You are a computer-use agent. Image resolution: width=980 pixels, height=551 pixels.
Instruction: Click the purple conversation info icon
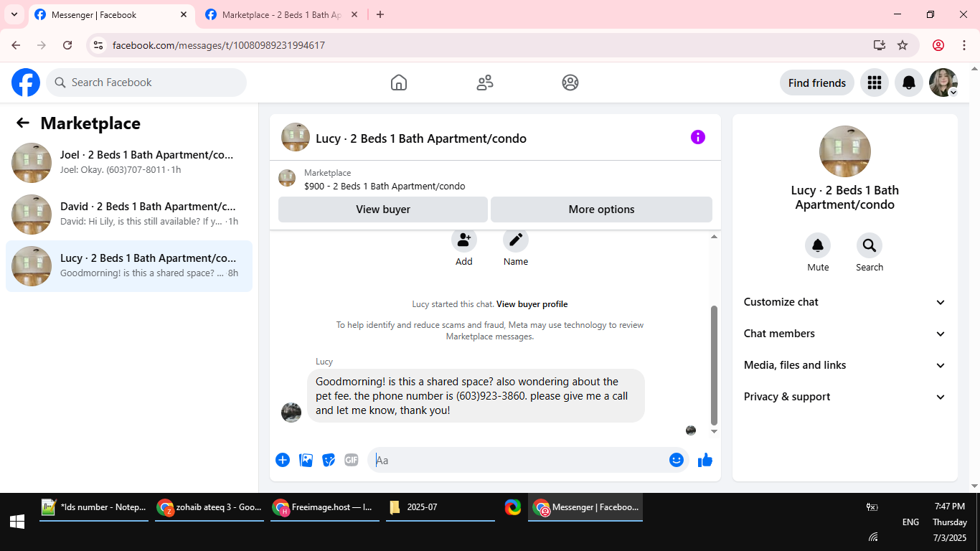(698, 137)
